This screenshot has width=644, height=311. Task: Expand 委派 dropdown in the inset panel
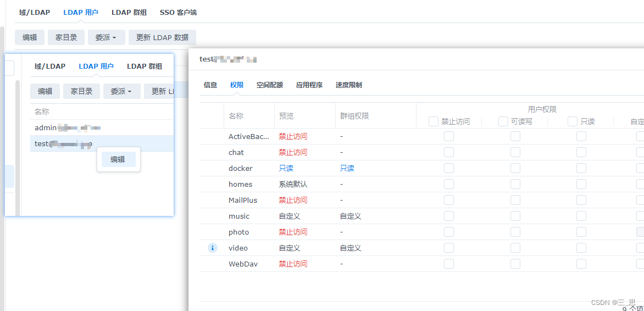pos(121,91)
